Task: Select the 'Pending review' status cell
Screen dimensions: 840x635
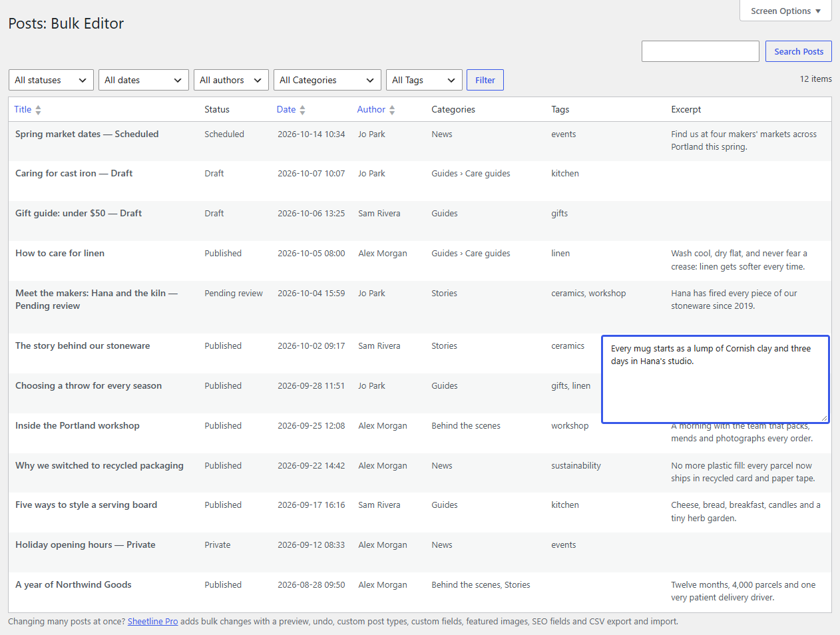Action: click(234, 293)
